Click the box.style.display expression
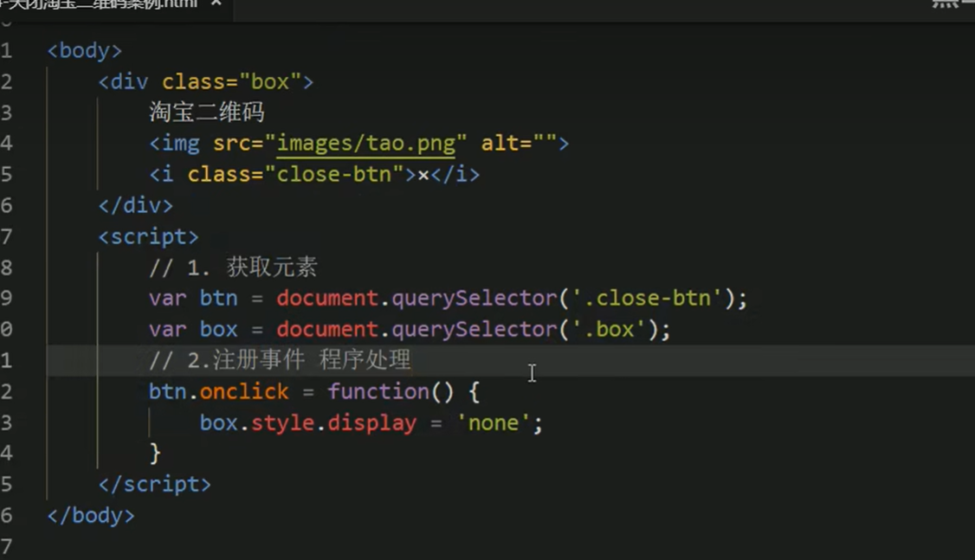 [307, 422]
